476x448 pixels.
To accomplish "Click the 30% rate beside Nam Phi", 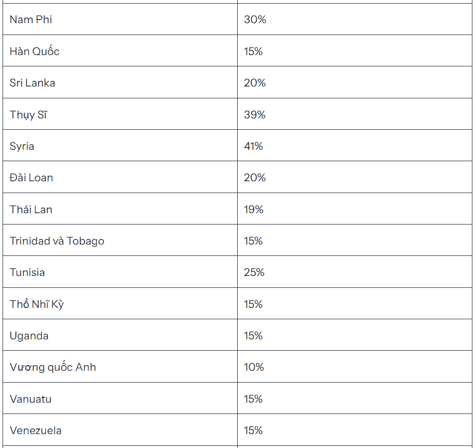I will (255, 20).
